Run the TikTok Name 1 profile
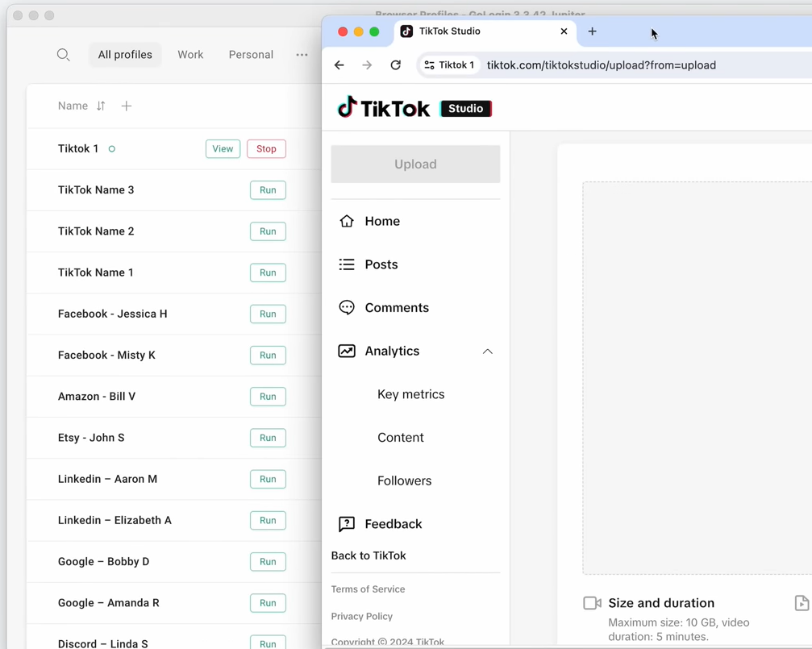 pyautogui.click(x=268, y=272)
